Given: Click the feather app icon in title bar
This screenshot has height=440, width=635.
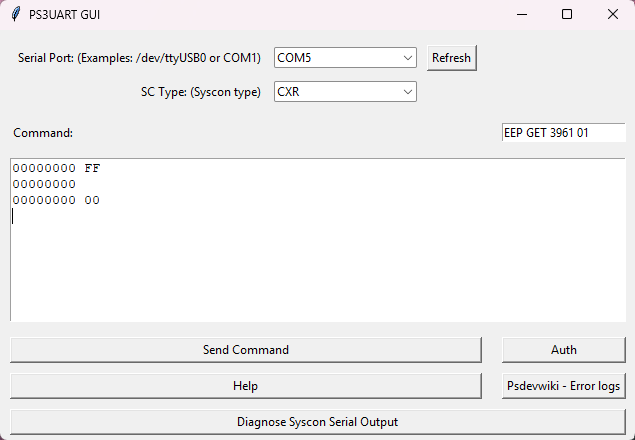Looking at the screenshot, I should (x=15, y=15).
